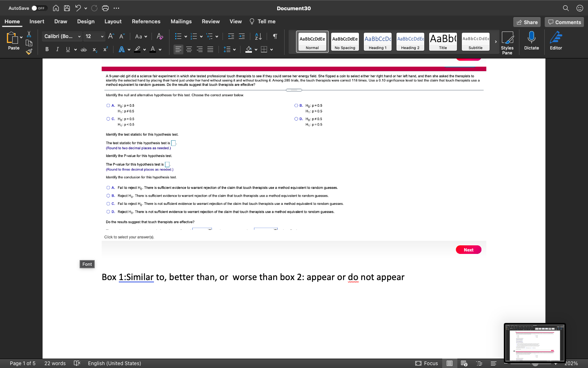
Task: Click English (United States) language indicator
Action: pos(114,363)
